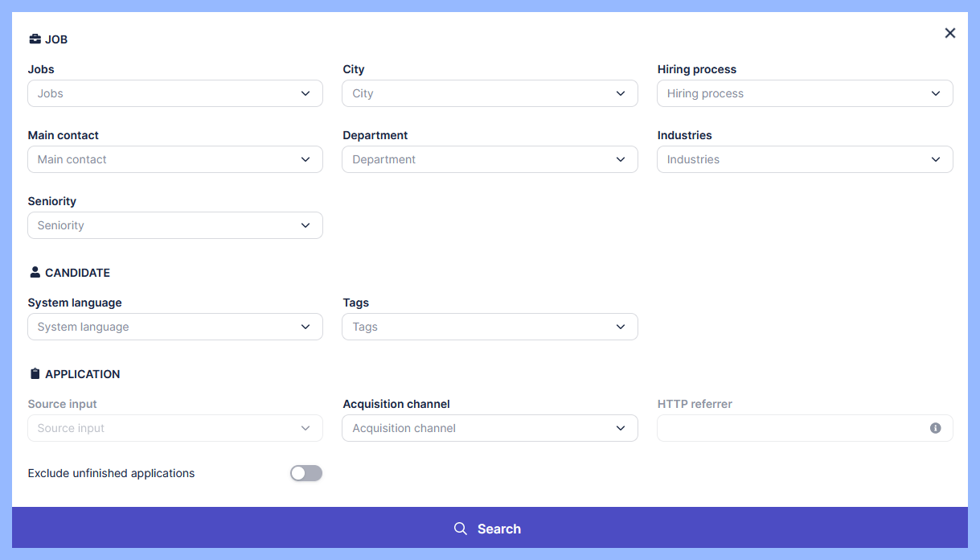Expand the Tags dropdown
The image size is (980, 560).
tap(490, 327)
